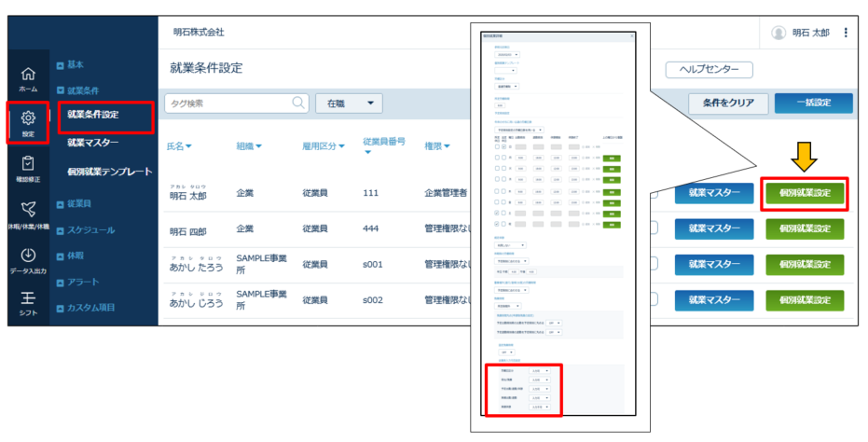Click the 条件をクリア button
The width and height of the screenshot is (868, 442).
(x=728, y=103)
